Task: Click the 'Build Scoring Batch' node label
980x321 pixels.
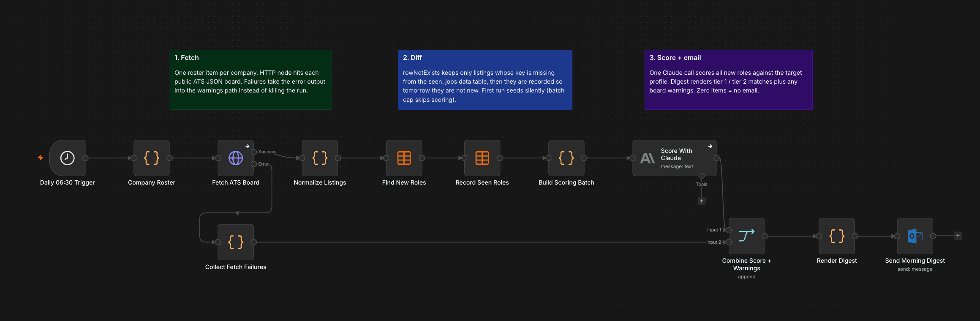Action: 566,182
